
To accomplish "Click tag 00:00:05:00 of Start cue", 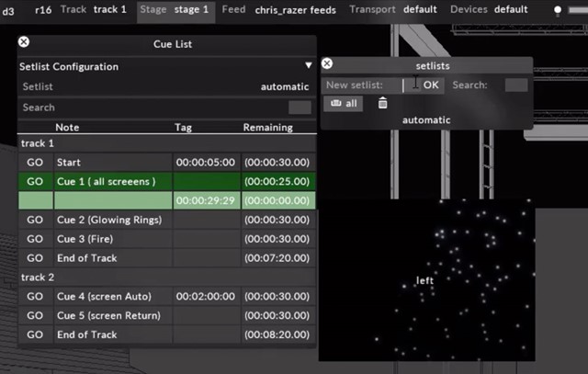I will tap(206, 163).
